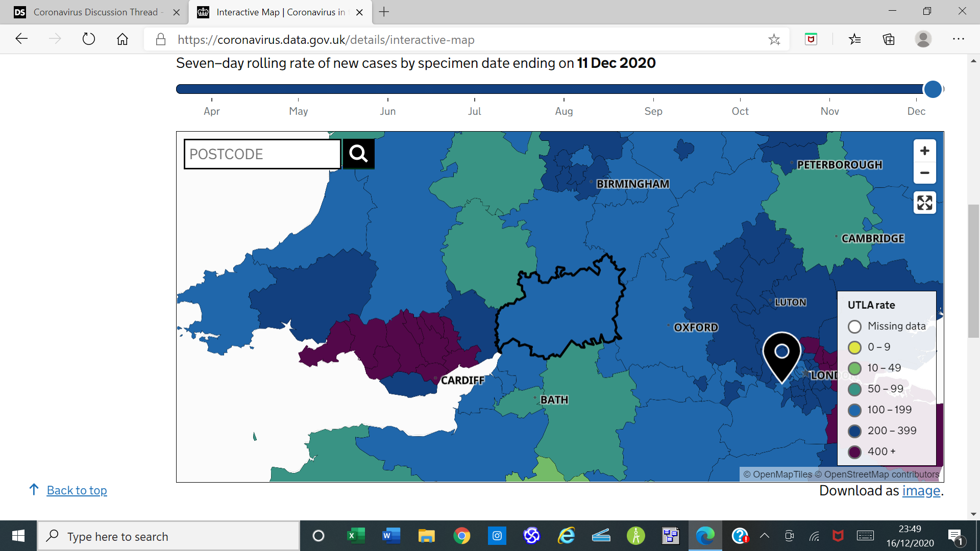Viewport: 980px width, 551px height.
Task: Open browser Collections icon
Action: 889,39
